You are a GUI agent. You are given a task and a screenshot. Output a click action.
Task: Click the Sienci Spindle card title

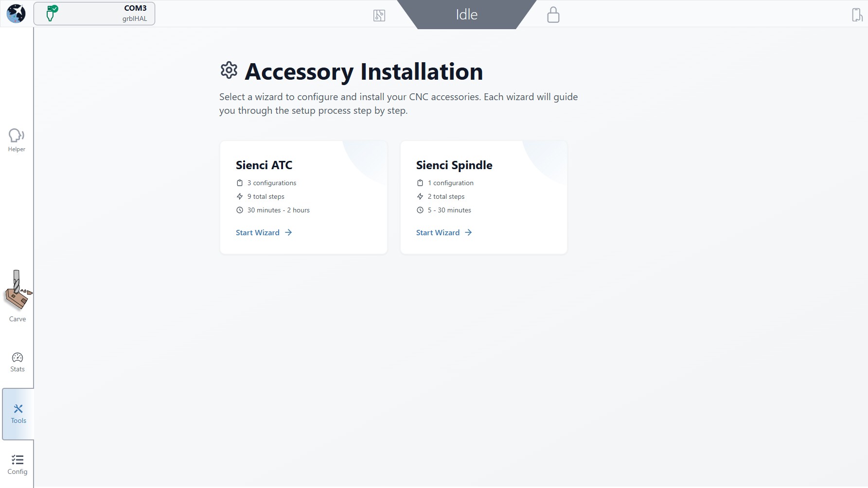click(454, 165)
